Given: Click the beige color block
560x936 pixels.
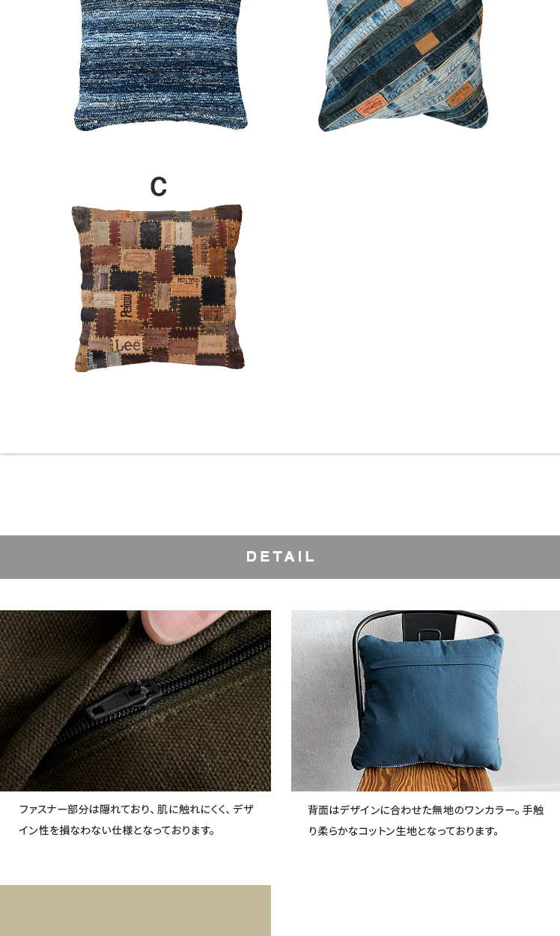Looking at the screenshot, I should point(136,911).
